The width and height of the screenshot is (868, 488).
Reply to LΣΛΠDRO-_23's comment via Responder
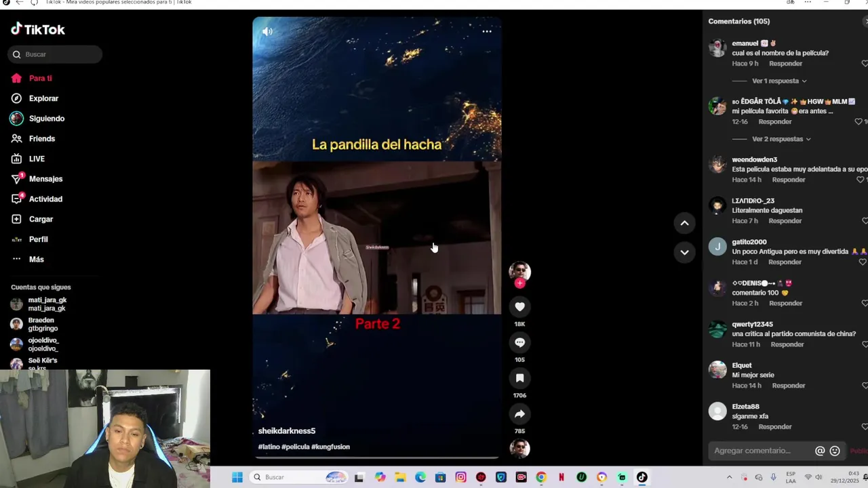tap(785, 221)
